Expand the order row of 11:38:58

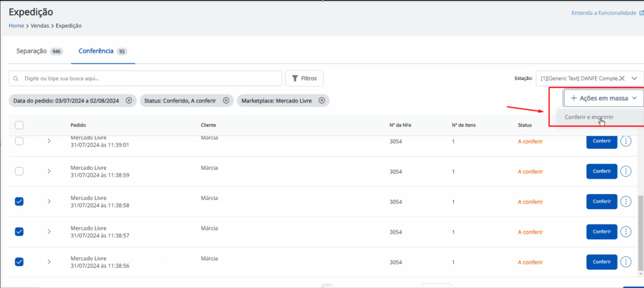[49, 201]
